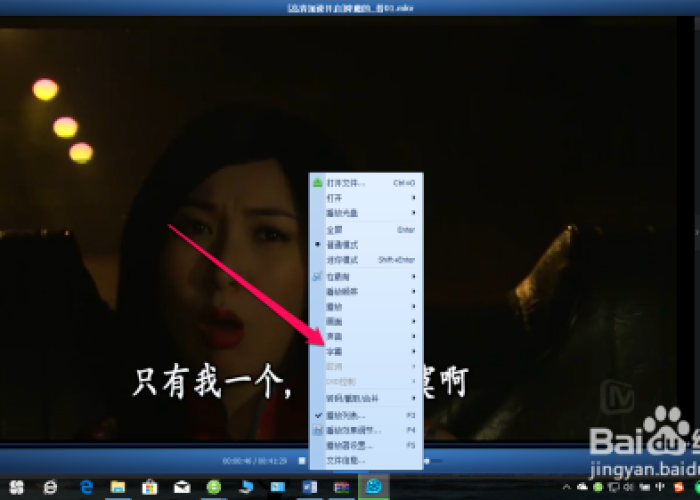Screen dimensions: 700x500
Task: Stop playback with the square stop button
Action: pos(302,460)
